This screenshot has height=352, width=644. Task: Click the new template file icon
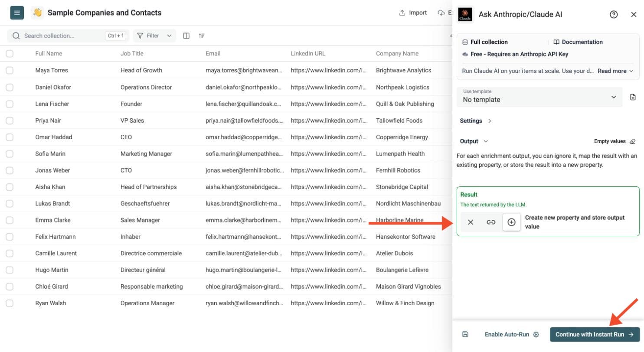(633, 97)
